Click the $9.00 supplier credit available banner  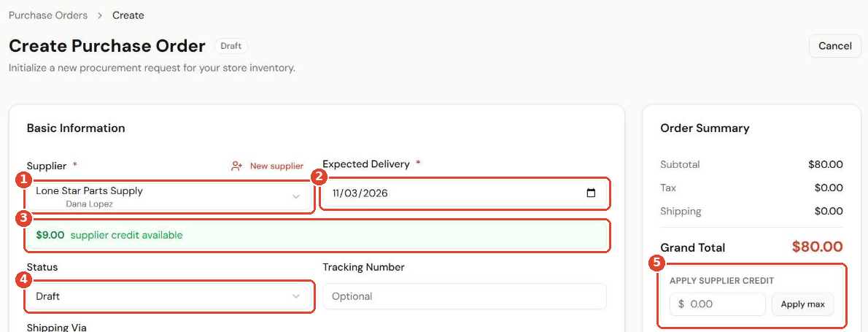click(x=318, y=235)
